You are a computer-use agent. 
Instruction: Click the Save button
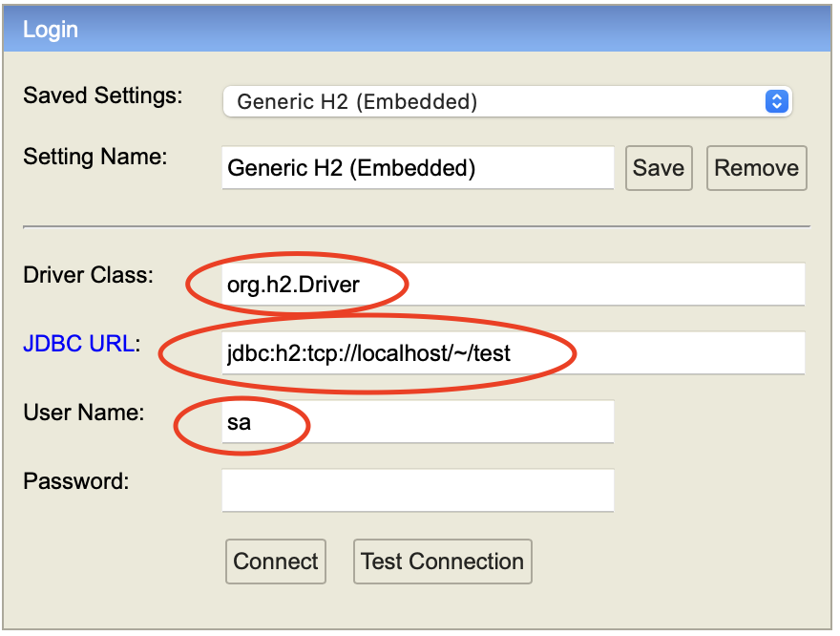pos(659,168)
